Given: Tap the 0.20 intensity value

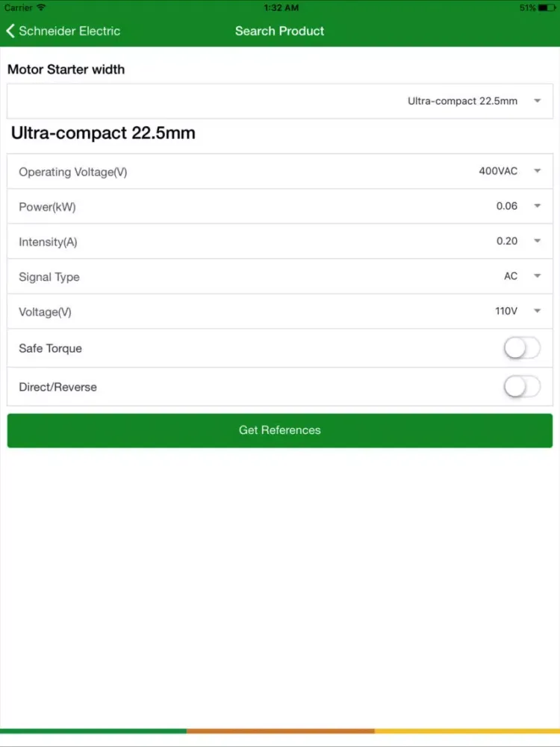Looking at the screenshot, I should coord(507,241).
